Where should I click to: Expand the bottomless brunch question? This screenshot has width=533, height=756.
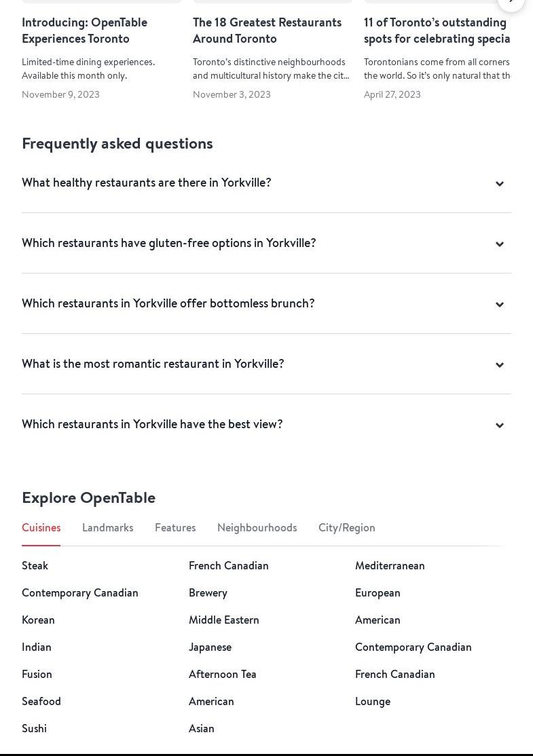[168, 303]
